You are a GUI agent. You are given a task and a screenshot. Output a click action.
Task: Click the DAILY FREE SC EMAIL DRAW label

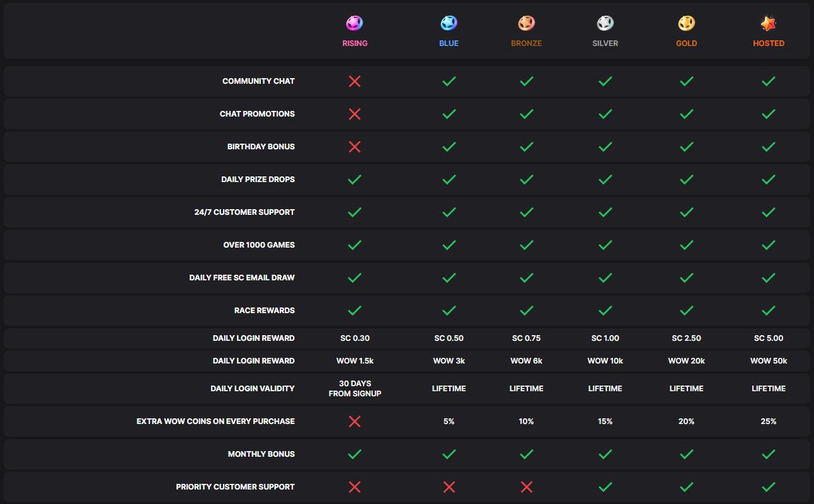242,278
